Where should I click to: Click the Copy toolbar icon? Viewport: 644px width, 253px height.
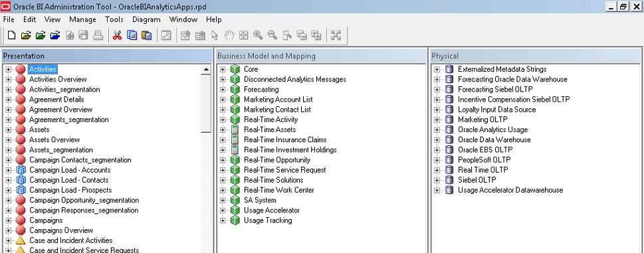click(x=132, y=36)
